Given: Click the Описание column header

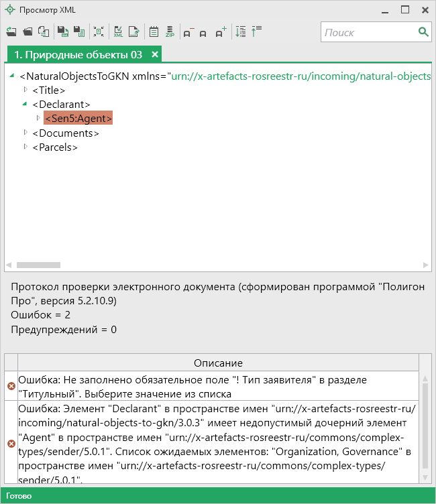Looking at the screenshot, I should tap(218, 363).
